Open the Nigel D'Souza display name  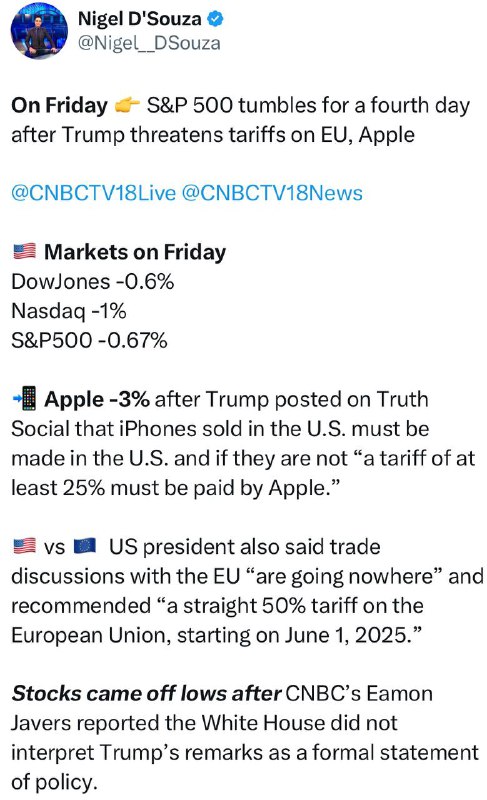point(140,19)
